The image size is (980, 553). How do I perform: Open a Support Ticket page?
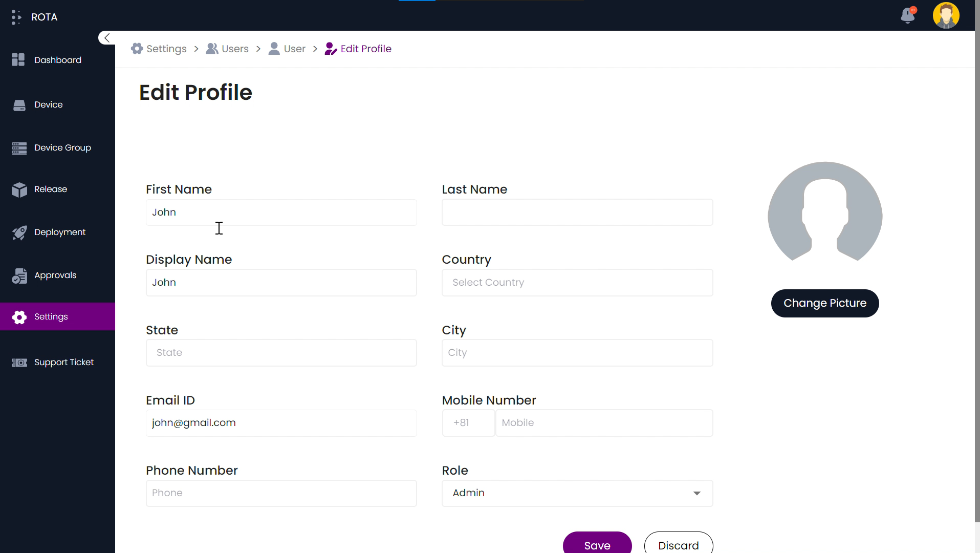coord(64,362)
